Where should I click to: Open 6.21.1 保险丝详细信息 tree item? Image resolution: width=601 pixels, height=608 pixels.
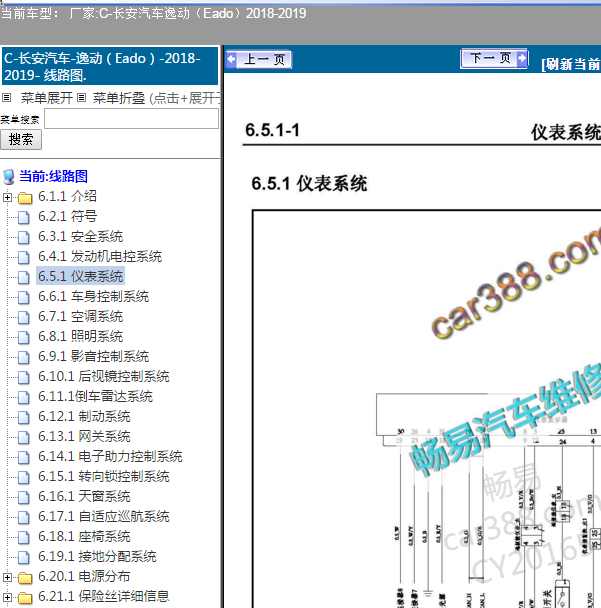pyautogui.click(x=104, y=596)
